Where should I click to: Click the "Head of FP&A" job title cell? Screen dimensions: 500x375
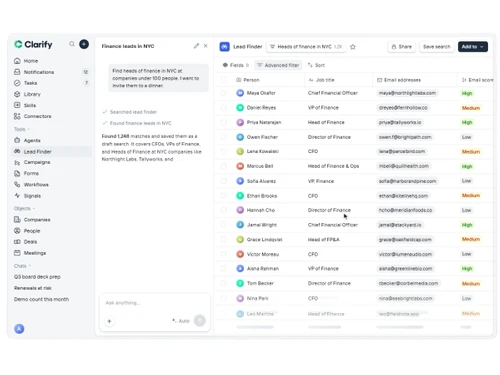coord(323,240)
